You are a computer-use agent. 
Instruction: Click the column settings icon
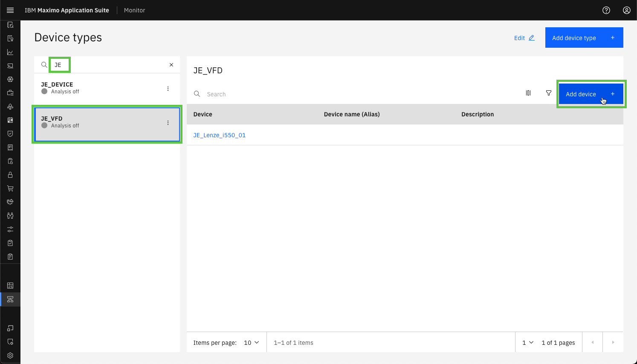[x=528, y=93]
